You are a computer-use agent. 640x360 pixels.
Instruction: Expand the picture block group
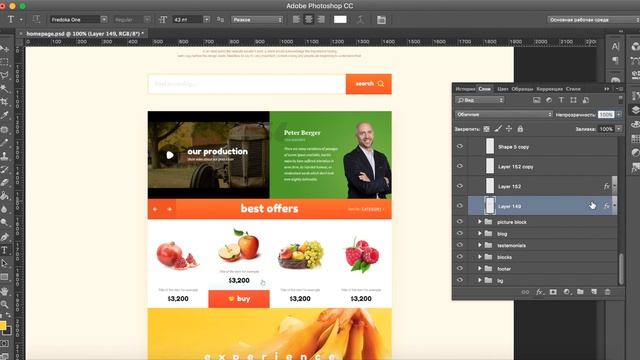coord(480,222)
